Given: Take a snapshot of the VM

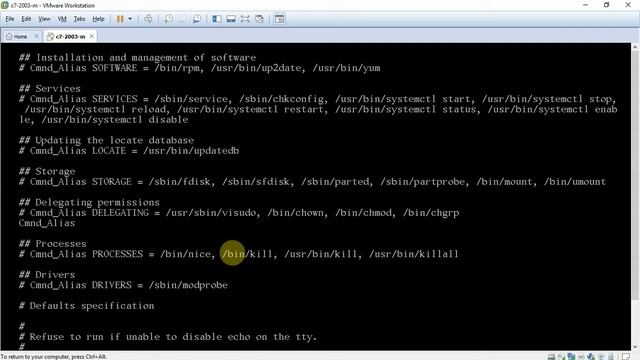Looking at the screenshot, I should pyautogui.click(x=169, y=19).
